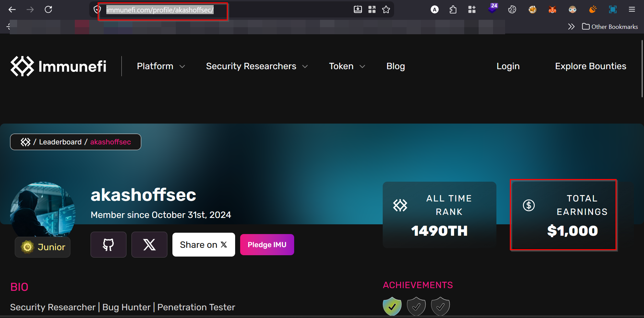Viewport: 644px width, 318px height.
Task: Expand the Token dropdown menu
Action: [346, 66]
